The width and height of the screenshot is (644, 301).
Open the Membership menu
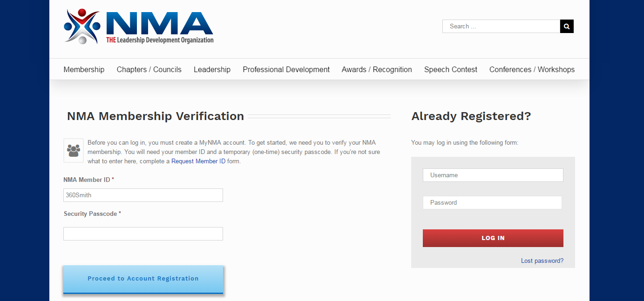[x=84, y=69]
